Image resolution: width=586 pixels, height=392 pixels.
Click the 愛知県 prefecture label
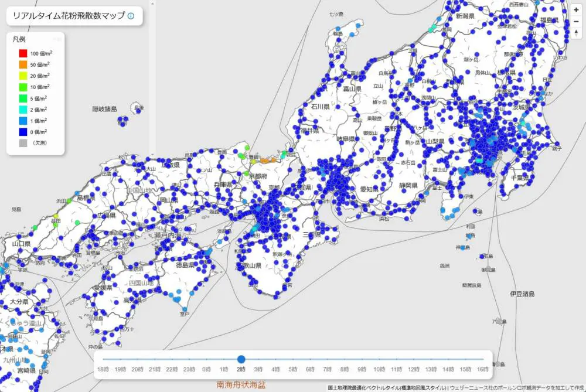[x=369, y=189]
